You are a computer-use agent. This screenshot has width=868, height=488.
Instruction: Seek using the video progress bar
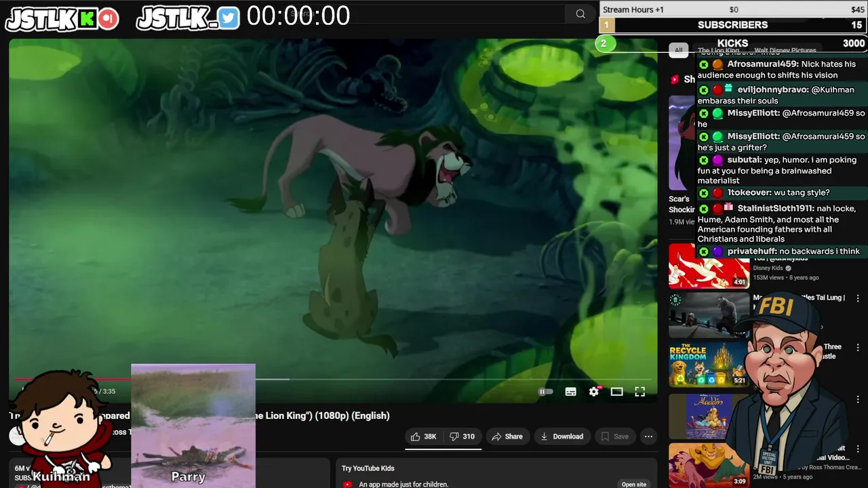(x=332, y=380)
